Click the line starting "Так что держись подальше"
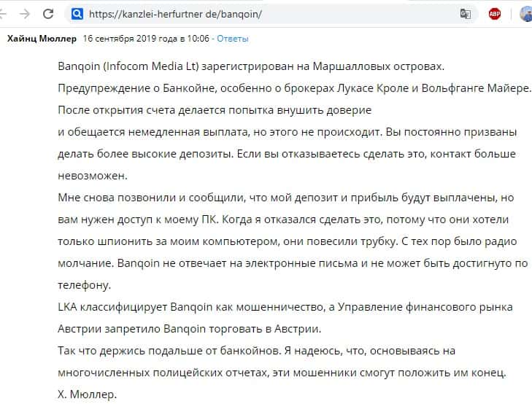The image size is (532, 404). (x=256, y=351)
